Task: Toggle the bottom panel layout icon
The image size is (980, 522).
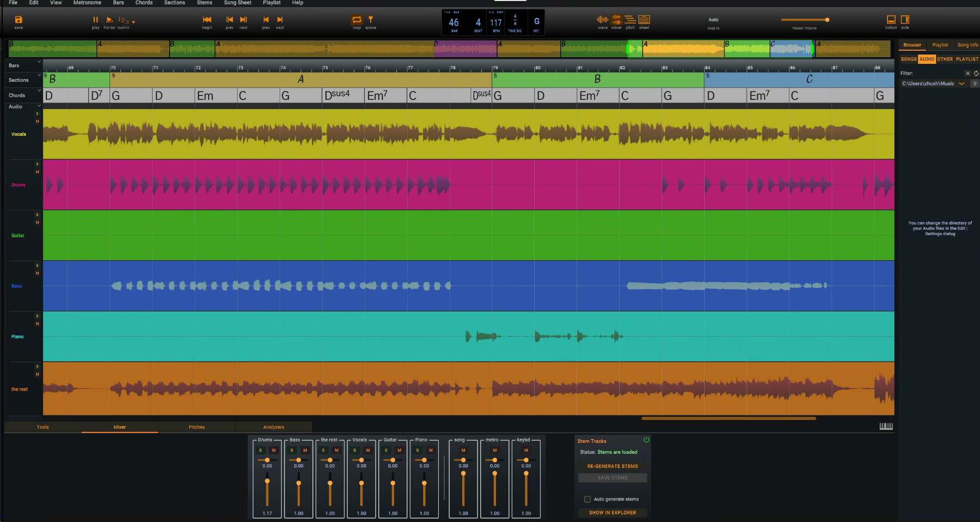Action: 891,20
